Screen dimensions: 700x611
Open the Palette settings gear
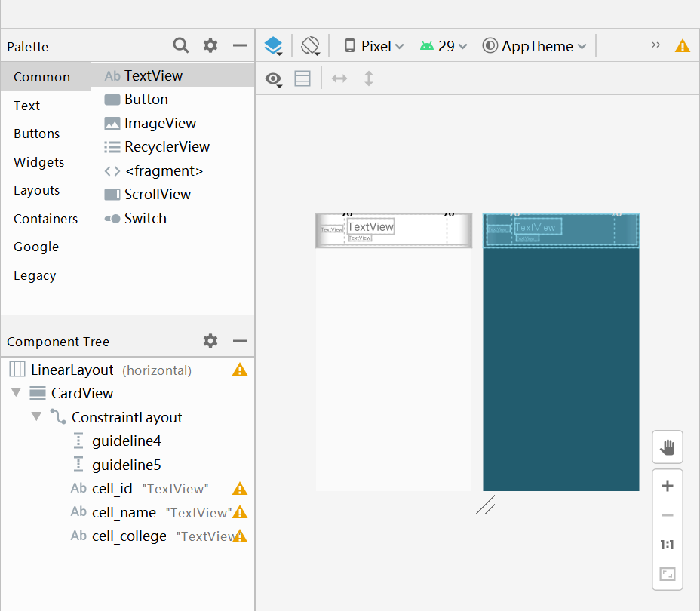pos(210,45)
